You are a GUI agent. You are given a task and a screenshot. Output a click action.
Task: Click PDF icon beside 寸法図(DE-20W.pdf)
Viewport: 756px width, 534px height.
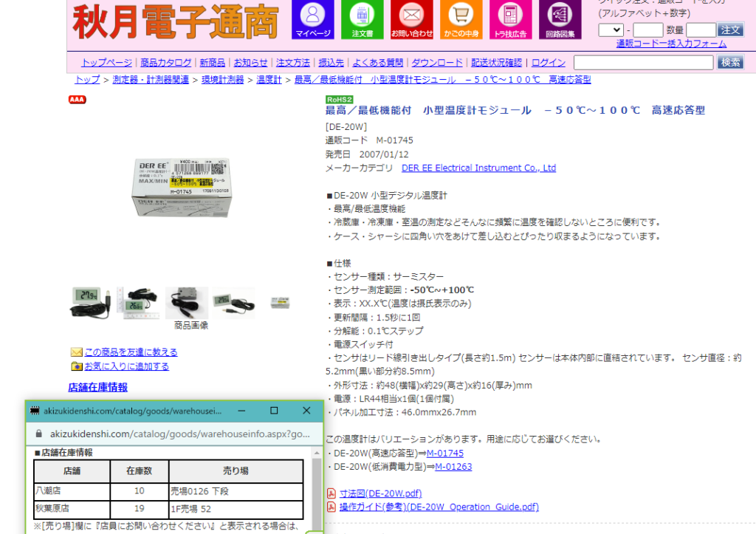[x=331, y=493]
